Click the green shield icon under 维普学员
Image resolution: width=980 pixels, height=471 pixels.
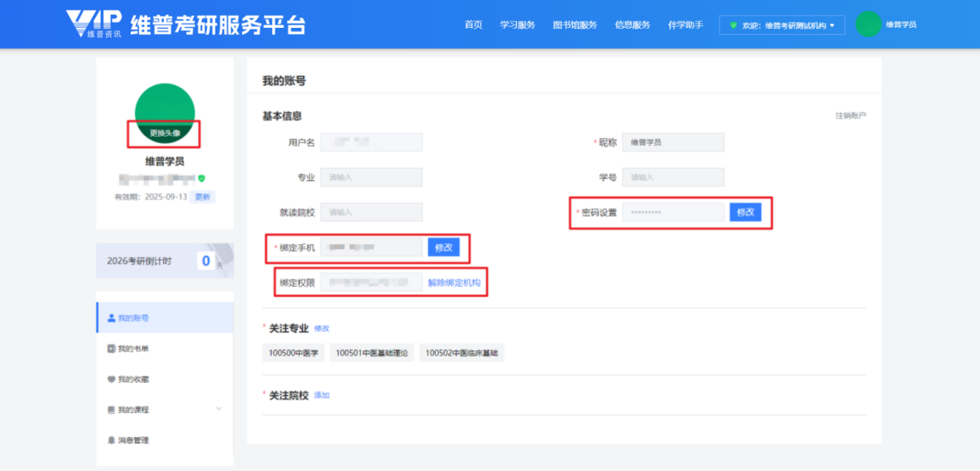(202, 178)
